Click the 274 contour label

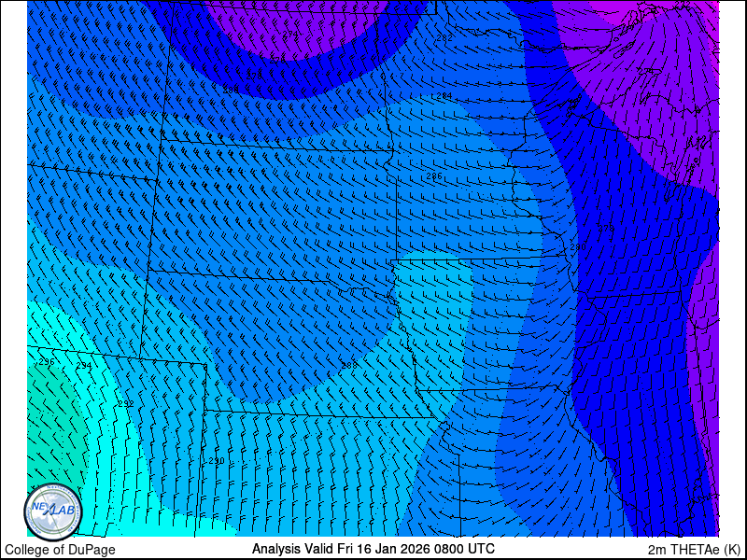(x=290, y=35)
